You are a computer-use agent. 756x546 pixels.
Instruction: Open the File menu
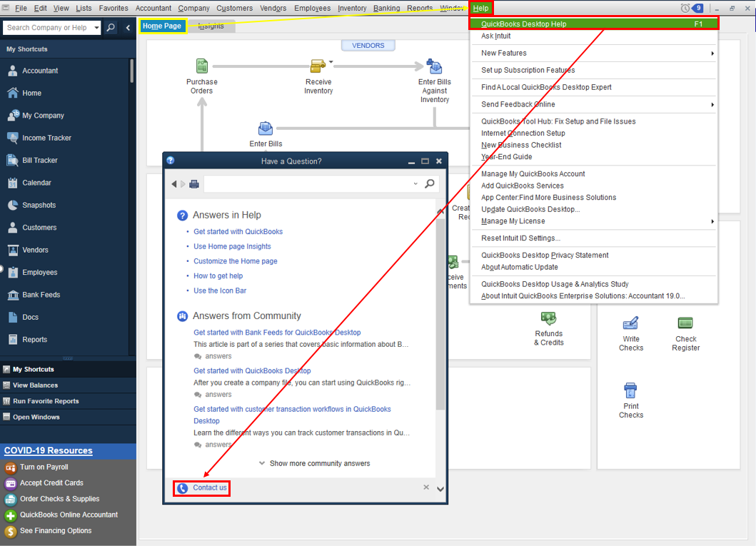(21, 8)
